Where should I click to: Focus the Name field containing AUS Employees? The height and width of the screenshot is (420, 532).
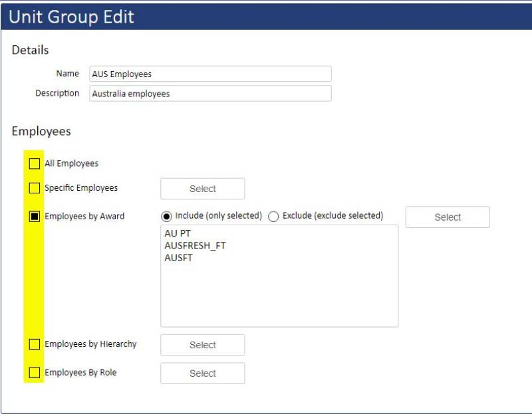(x=210, y=74)
